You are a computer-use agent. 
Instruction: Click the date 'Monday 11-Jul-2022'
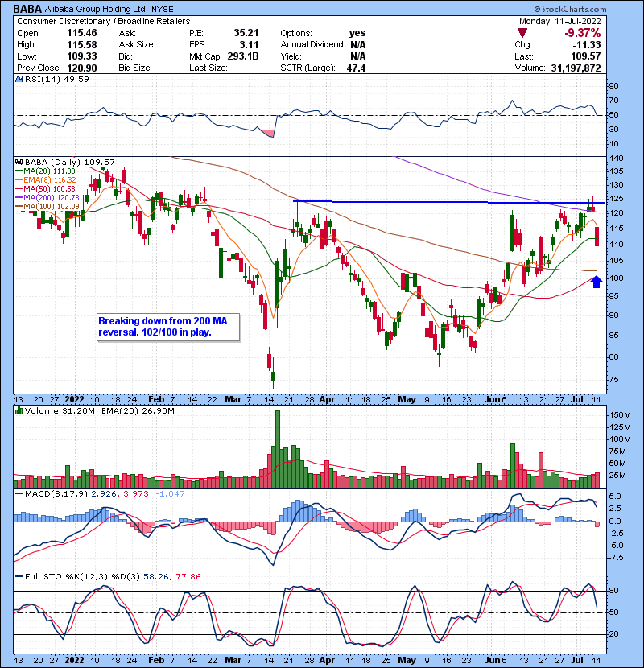559,21
